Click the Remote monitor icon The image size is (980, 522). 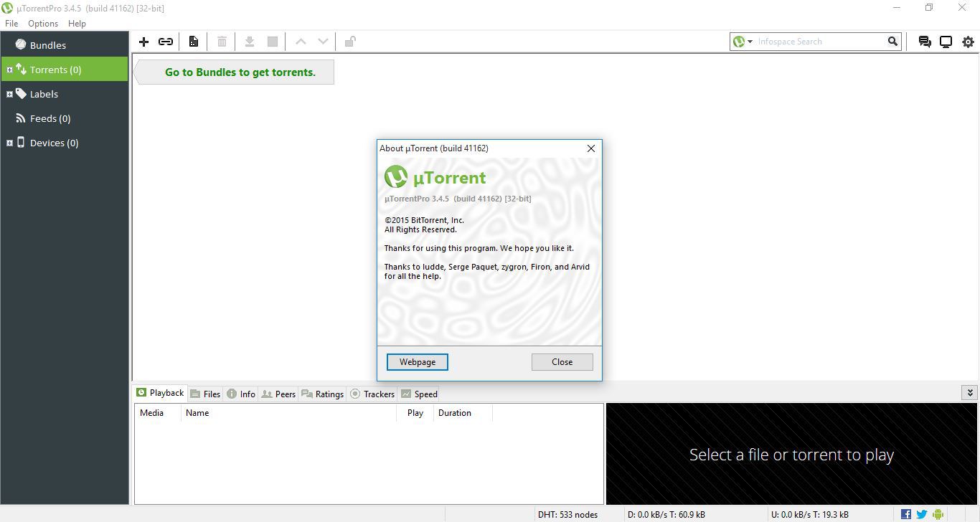pos(946,42)
